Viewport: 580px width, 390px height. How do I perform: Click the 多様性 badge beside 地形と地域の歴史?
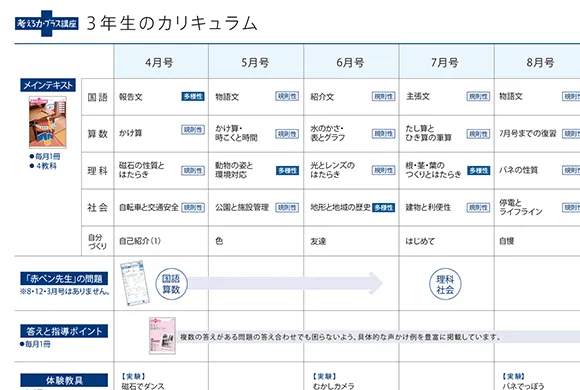(383, 208)
